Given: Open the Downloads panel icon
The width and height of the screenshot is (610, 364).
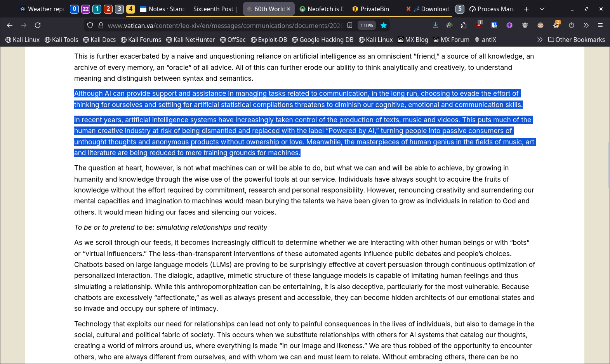Looking at the screenshot, I should coord(435,25).
